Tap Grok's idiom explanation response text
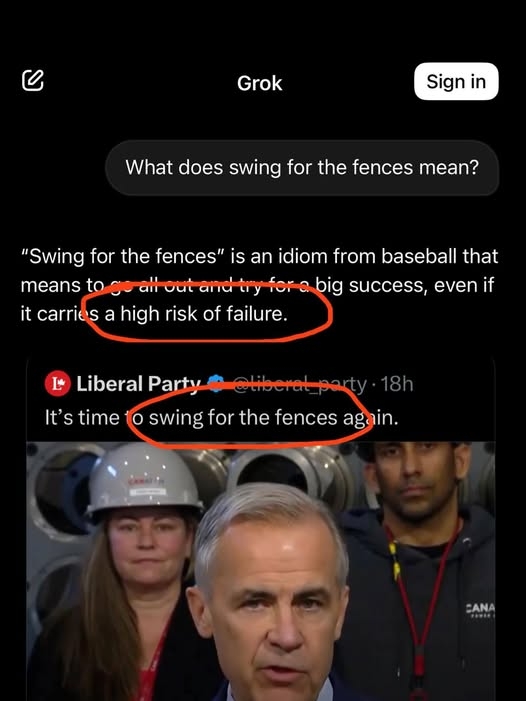The height and width of the screenshot is (701, 526). click(x=259, y=285)
